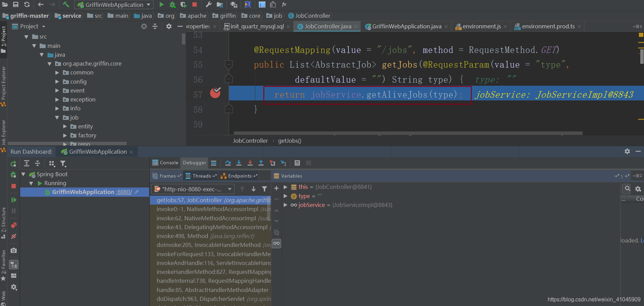644x306 pixels.
Task: Close the JobController.java tab
Action: 356,27
